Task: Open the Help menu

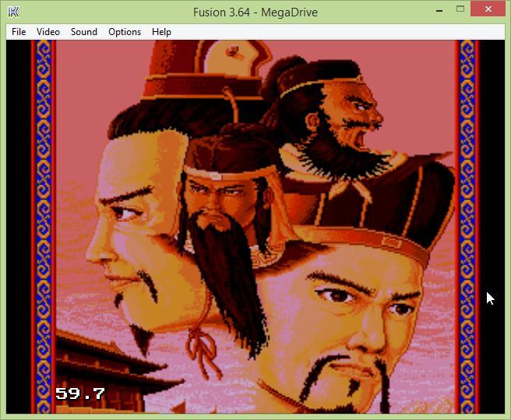Action: tap(161, 32)
